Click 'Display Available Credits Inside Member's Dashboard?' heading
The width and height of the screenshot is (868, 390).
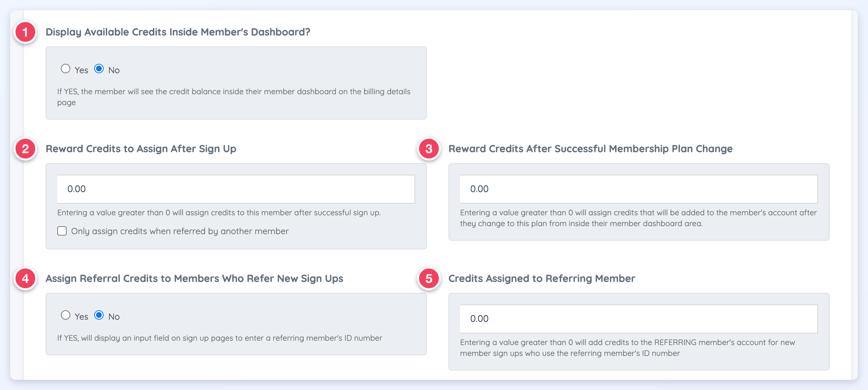pos(178,32)
